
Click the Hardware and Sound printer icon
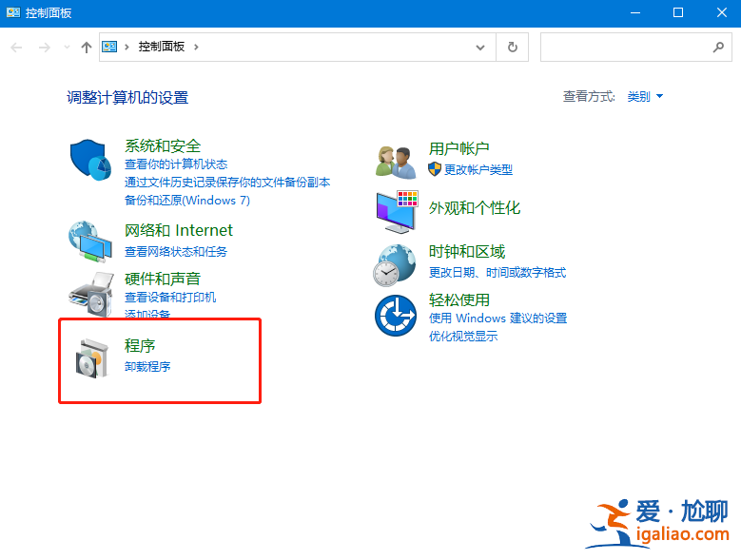[90, 293]
